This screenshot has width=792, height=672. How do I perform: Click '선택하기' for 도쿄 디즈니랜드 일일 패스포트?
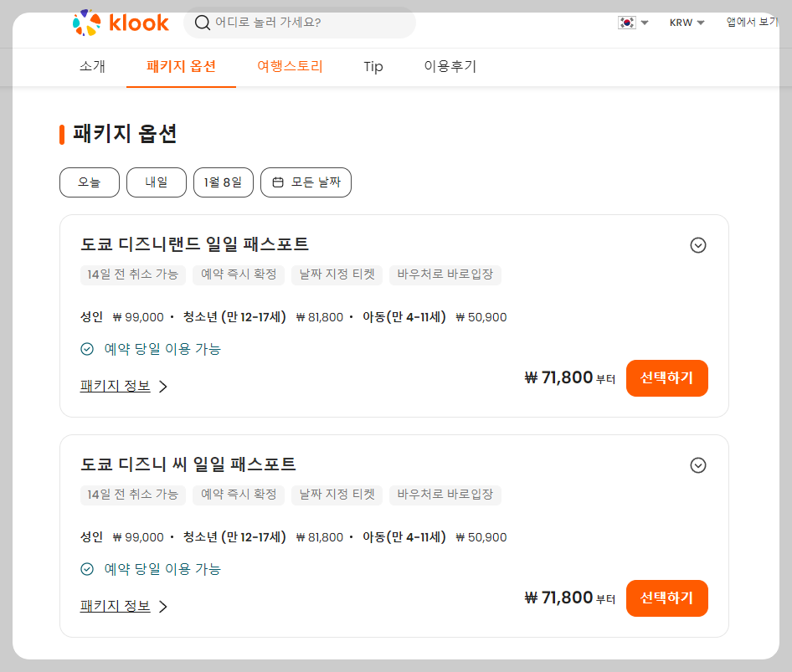click(x=667, y=378)
